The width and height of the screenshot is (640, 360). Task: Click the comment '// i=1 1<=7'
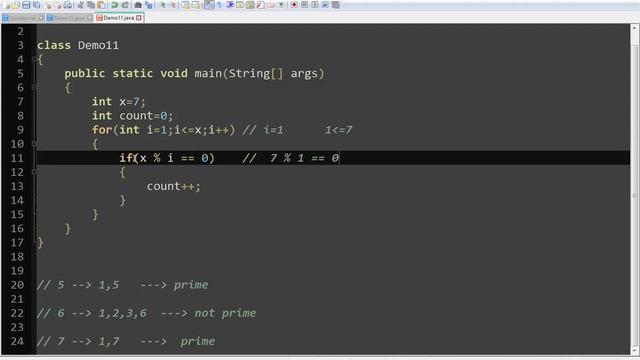point(298,130)
